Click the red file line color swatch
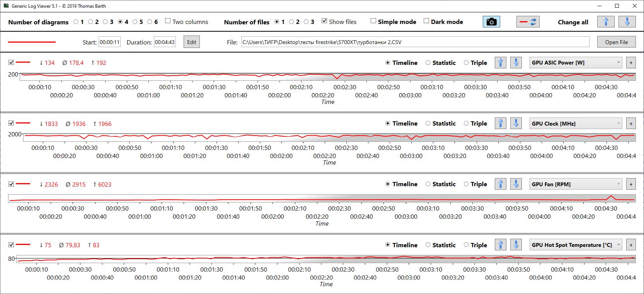This screenshot has width=644, height=294. (x=32, y=42)
